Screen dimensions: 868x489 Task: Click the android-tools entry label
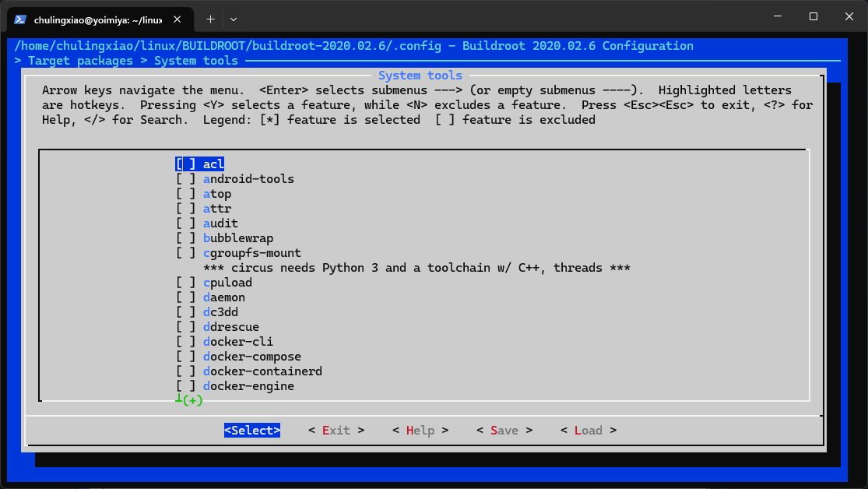click(248, 179)
